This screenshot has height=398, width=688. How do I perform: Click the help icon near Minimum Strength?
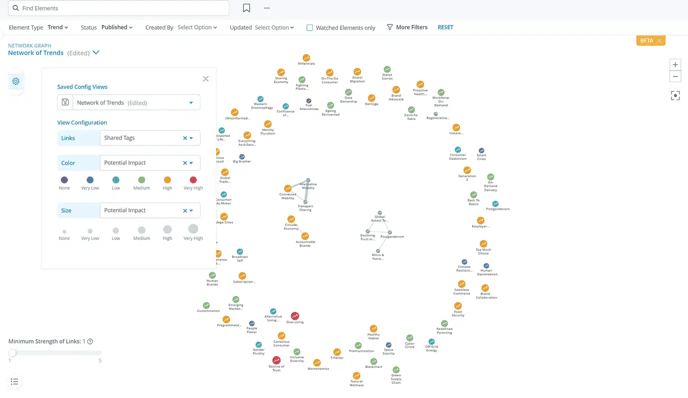90,341
